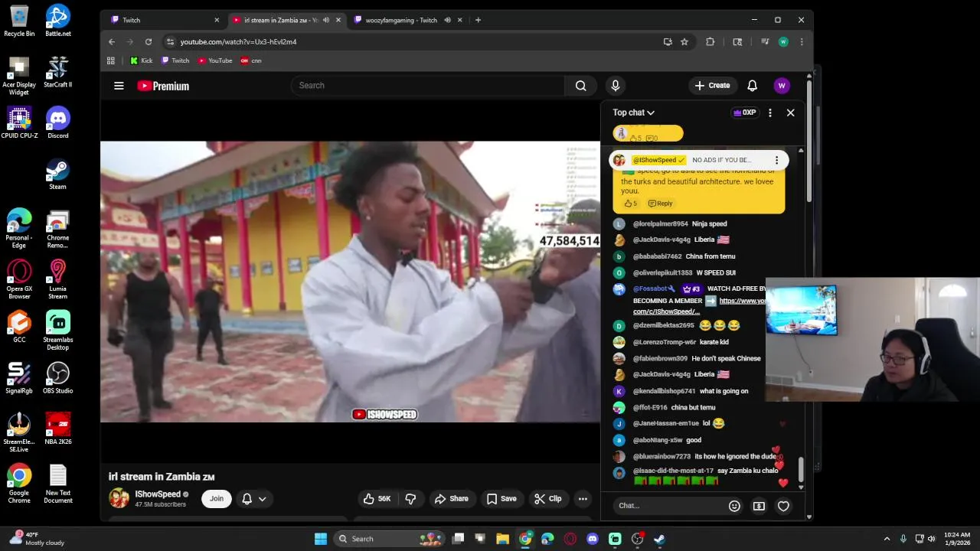Image resolution: width=980 pixels, height=551 pixels.
Task: Open IShowSpeed channel name link
Action: 158,494
